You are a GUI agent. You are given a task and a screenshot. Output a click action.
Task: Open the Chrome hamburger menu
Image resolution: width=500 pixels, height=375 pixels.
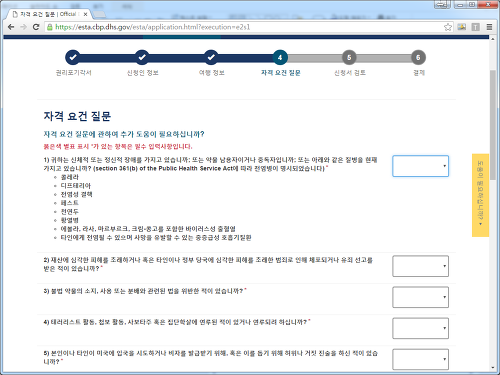click(489, 27)
